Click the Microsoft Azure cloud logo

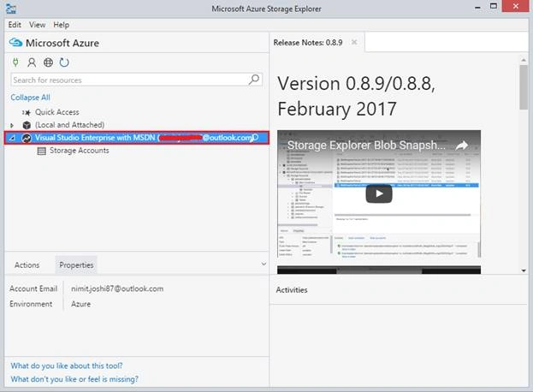point(15,43)
